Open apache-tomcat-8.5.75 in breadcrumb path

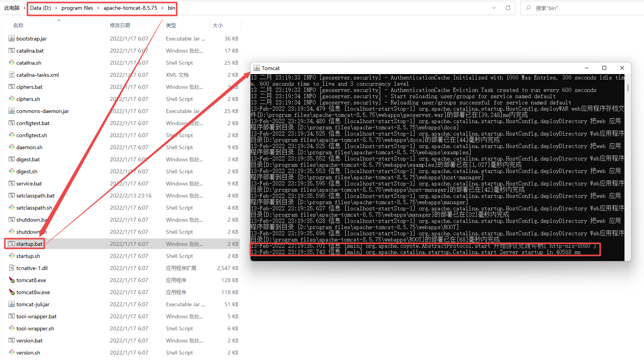131,8
